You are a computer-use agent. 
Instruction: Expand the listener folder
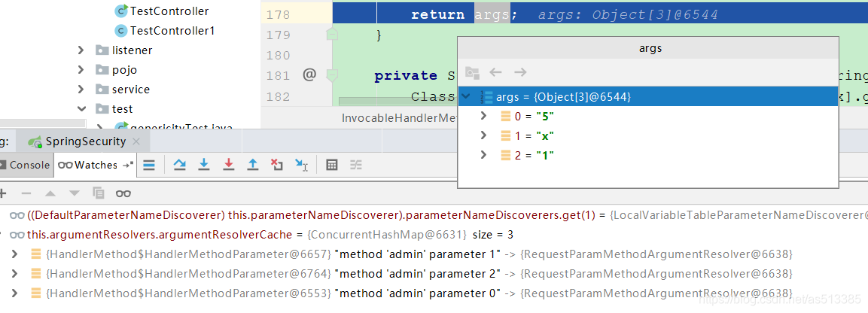pos(81,50)
